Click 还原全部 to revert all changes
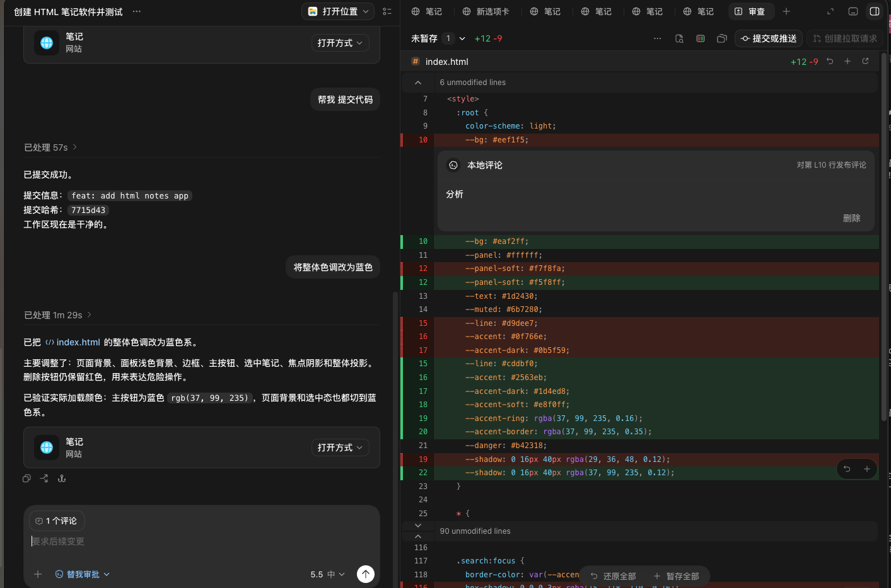 pos(613,576)
